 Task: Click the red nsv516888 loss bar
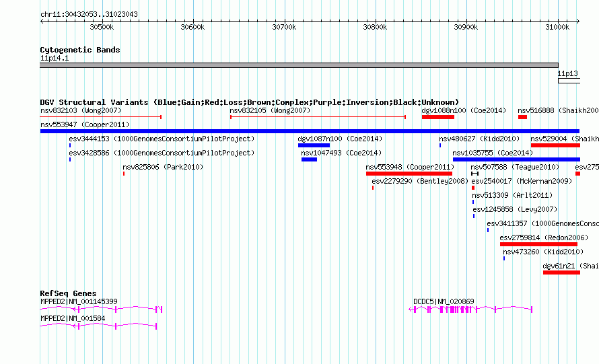522,117
